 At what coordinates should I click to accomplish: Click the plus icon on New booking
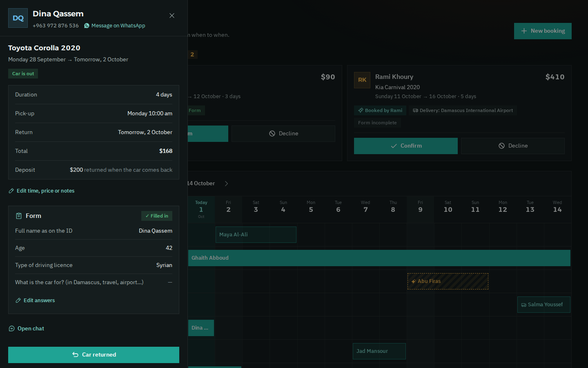point(524,31)
